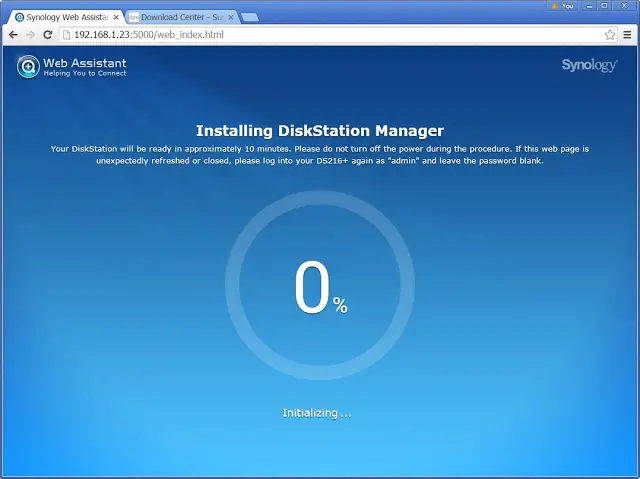Viewport: 640px width, 479px height.
Task: Maximize the browser window
Action: 604,6
